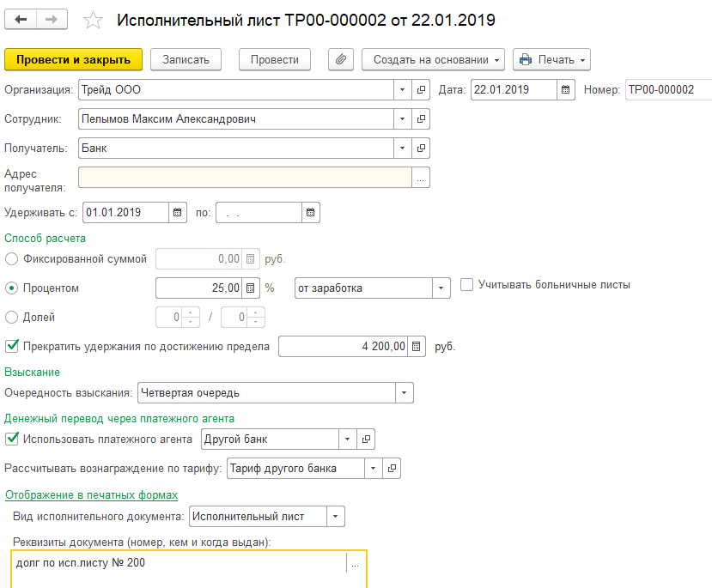Increase the share denominator stepper
Screen dimensions: 712x588
pos(256,312)
